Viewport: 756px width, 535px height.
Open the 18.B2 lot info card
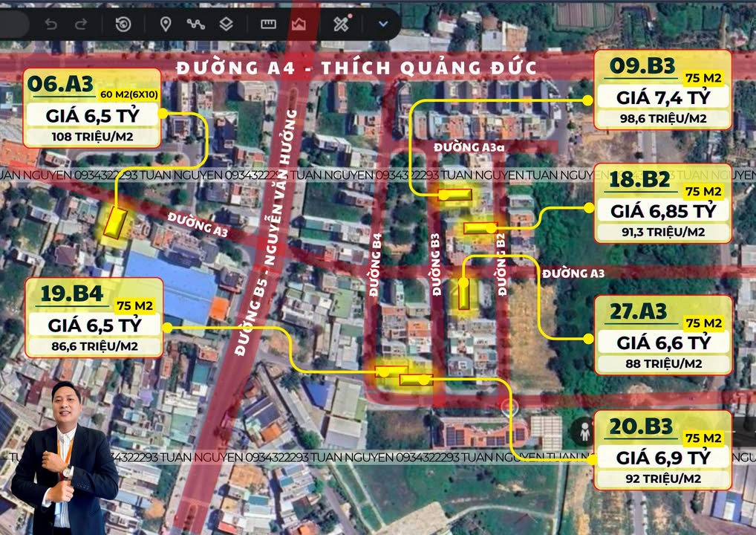662,204
